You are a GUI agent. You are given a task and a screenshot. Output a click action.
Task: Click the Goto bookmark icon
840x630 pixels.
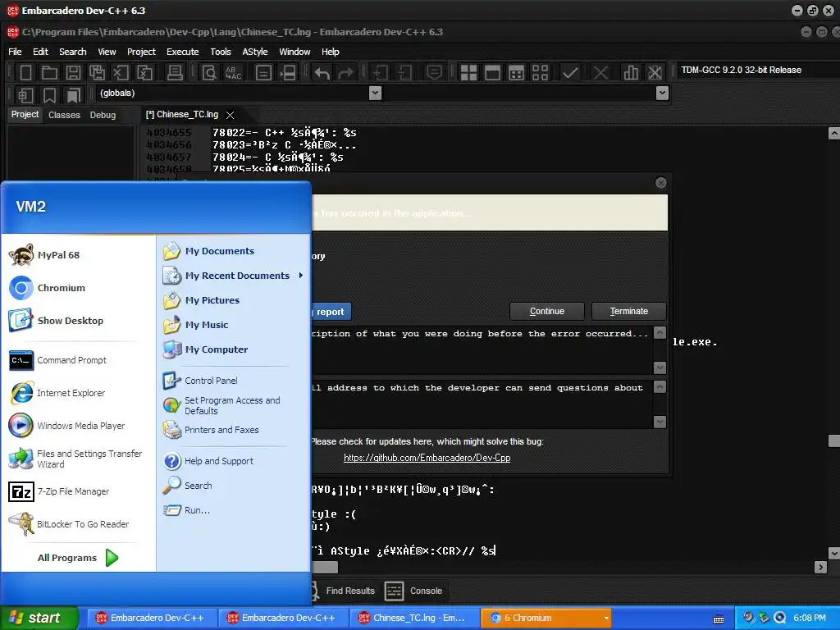click(73, 95)
